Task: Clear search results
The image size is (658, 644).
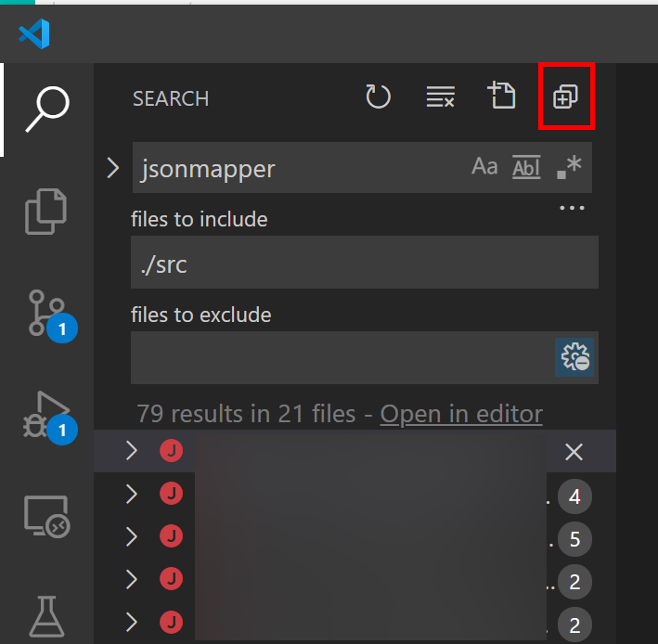Action: [x=440, y=97]
